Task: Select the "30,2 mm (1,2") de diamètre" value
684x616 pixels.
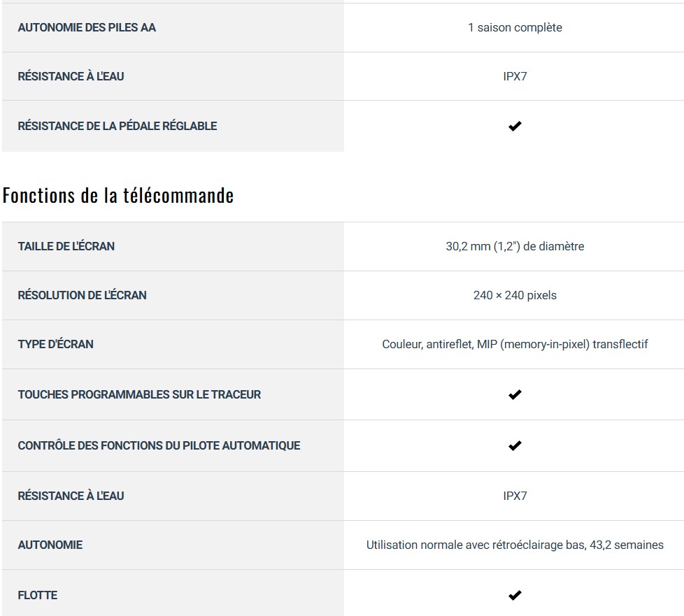Action: (515, 246)
